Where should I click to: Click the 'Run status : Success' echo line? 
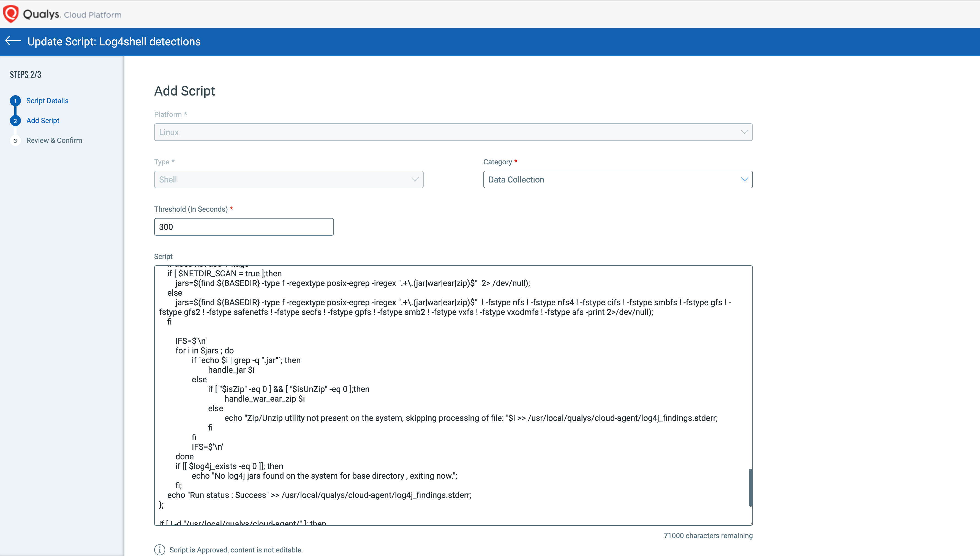point(319,495)
